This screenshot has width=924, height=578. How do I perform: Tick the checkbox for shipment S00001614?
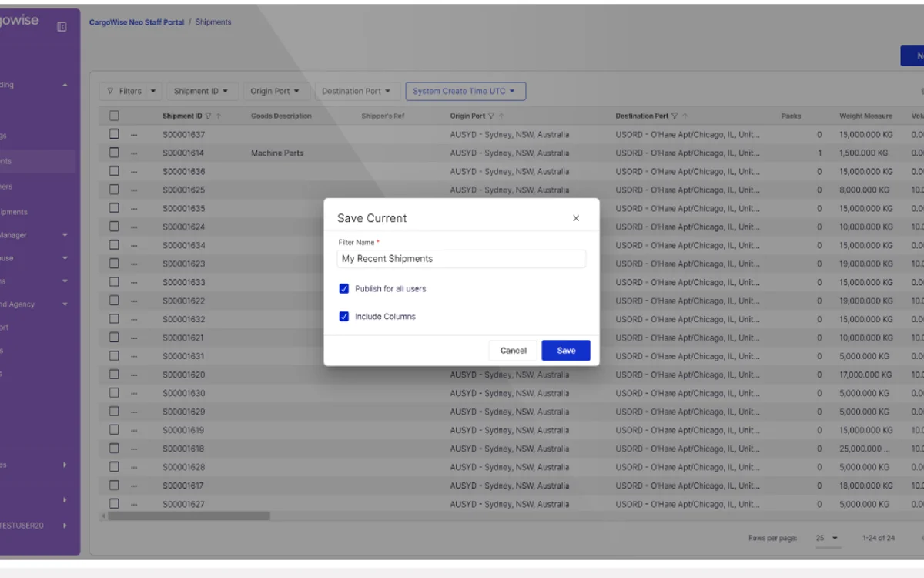click(114, 153)
